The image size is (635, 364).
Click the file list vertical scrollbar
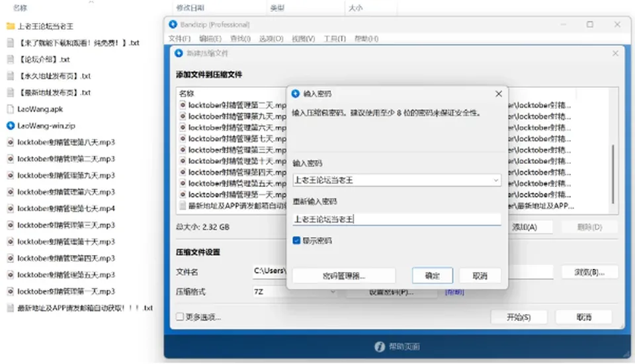click(613, 174)
